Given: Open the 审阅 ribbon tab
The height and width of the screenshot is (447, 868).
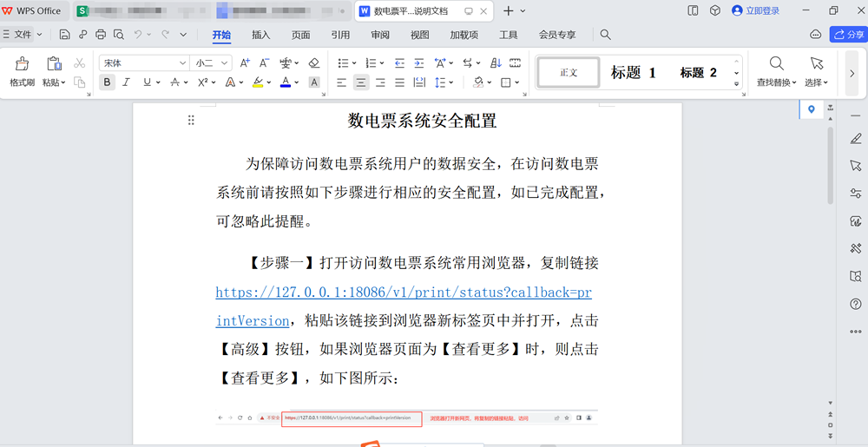Looking at the screenshot, I should tap(380, 35).
